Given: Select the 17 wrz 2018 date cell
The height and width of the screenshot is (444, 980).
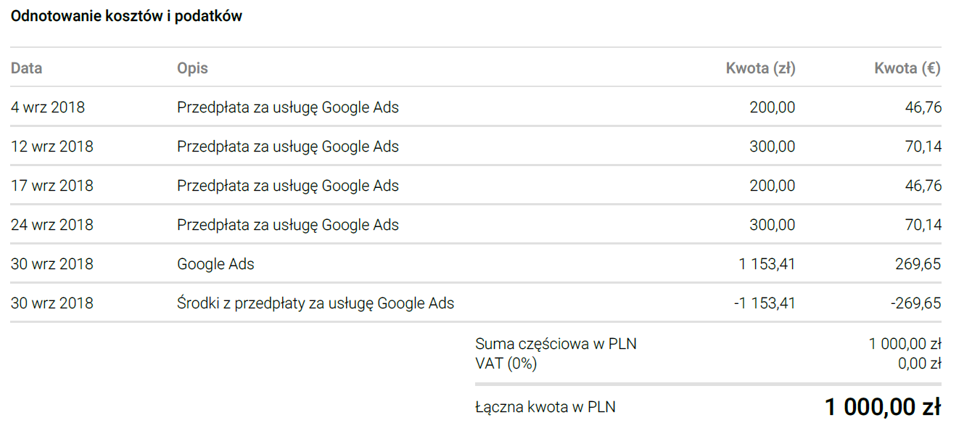Looking at the screenshot, I should (52, 186).
